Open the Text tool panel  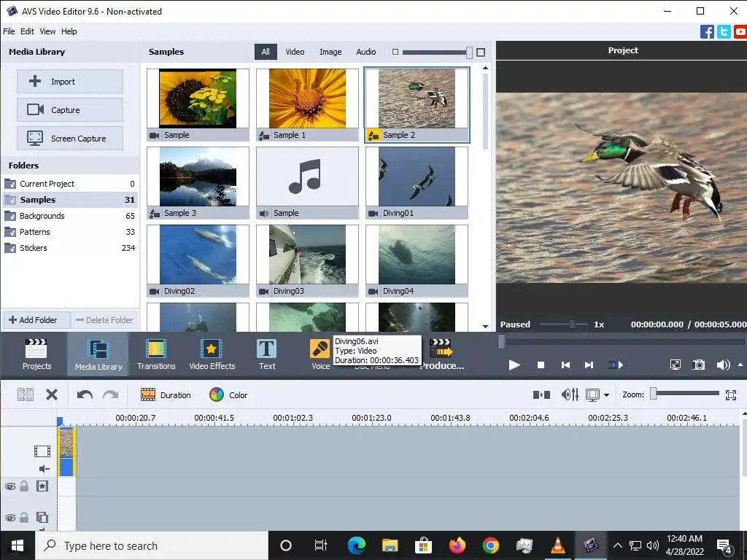267,354
